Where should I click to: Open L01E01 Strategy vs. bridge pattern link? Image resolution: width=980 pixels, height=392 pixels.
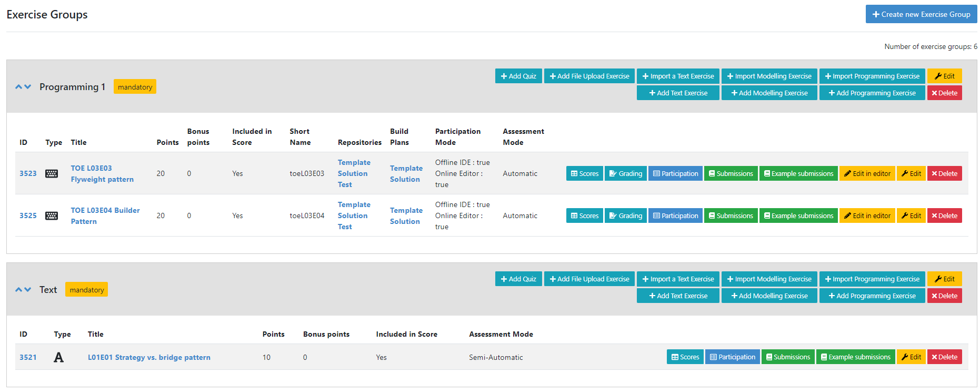pyautogui.click(x=149, y=357)
